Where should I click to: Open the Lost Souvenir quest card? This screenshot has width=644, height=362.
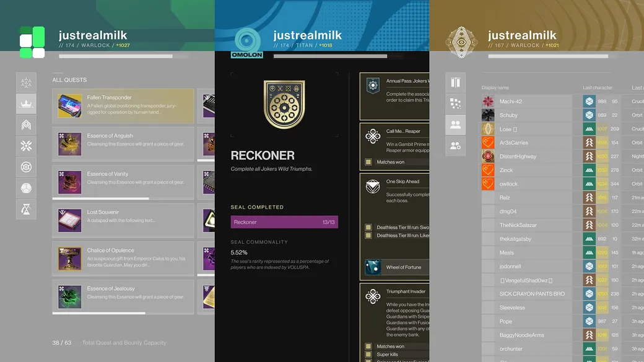(123, 220)
